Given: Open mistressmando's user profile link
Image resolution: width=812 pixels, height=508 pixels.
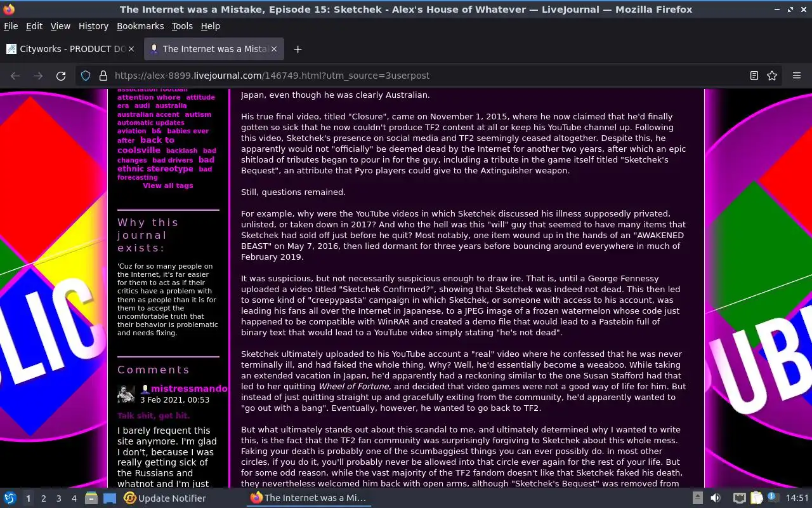Looking at the screenshot, I should coord(189,389).
